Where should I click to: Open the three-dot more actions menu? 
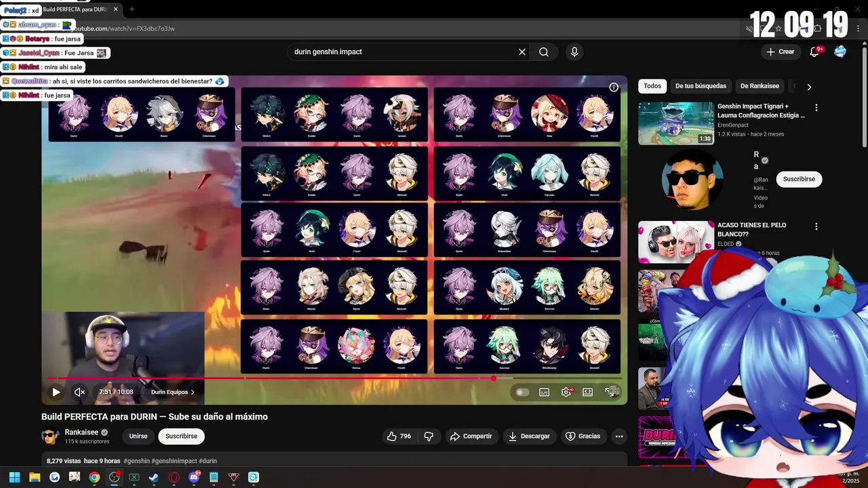(619, 436)
